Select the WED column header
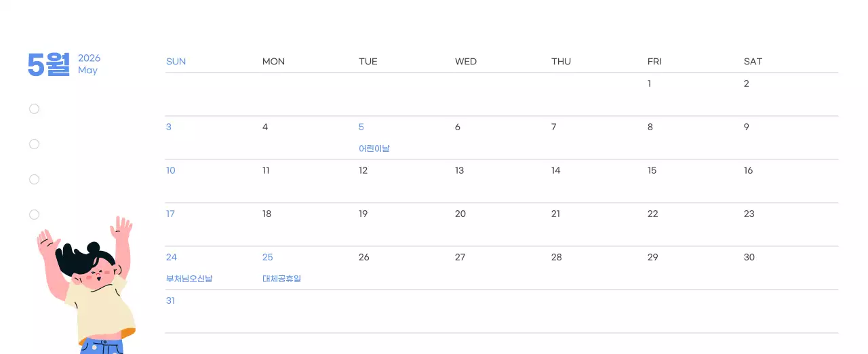 [466, 62]
